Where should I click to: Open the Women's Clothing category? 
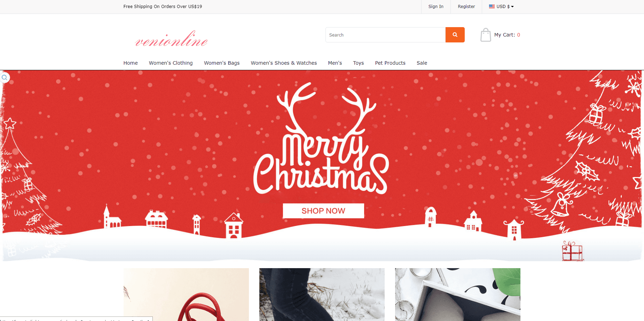[x=171, y=63]
